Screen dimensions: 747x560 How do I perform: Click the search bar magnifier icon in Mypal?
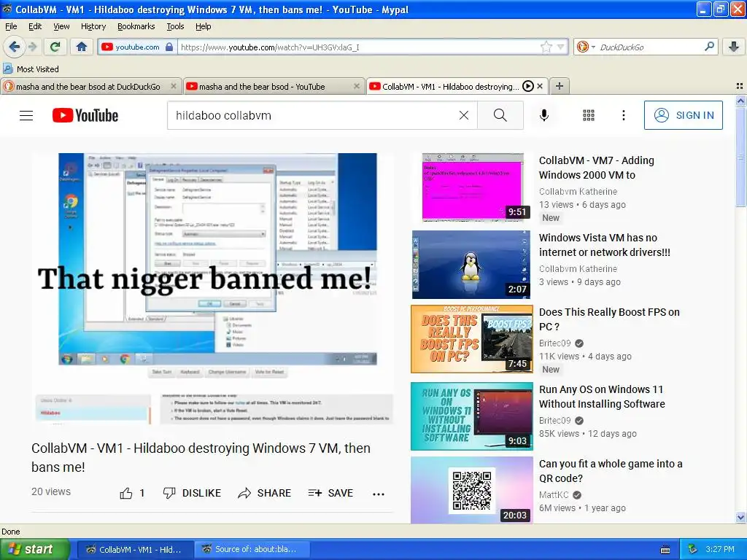(x=709, y=47)
